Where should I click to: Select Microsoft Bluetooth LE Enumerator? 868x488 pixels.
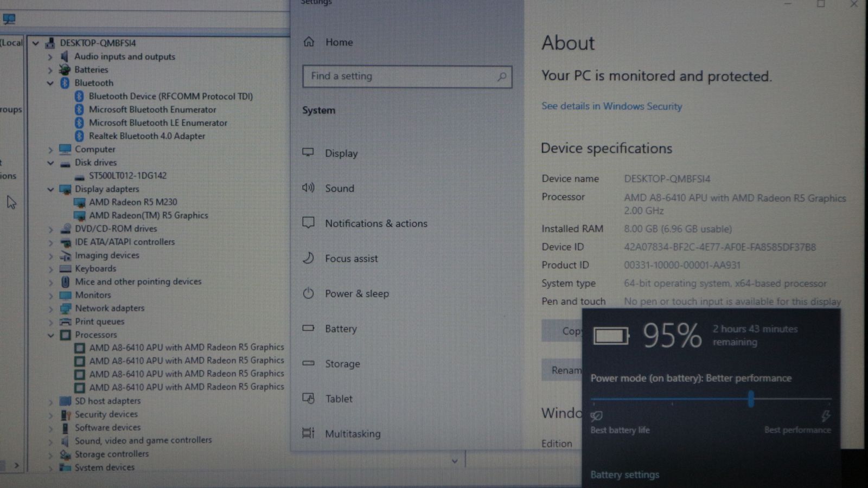point(158,123)
